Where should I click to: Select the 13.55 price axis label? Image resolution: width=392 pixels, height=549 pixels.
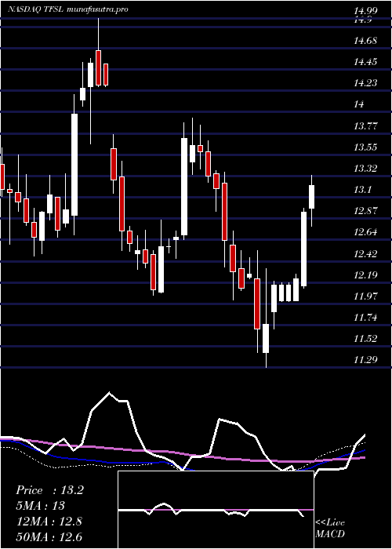click(365, 147)
